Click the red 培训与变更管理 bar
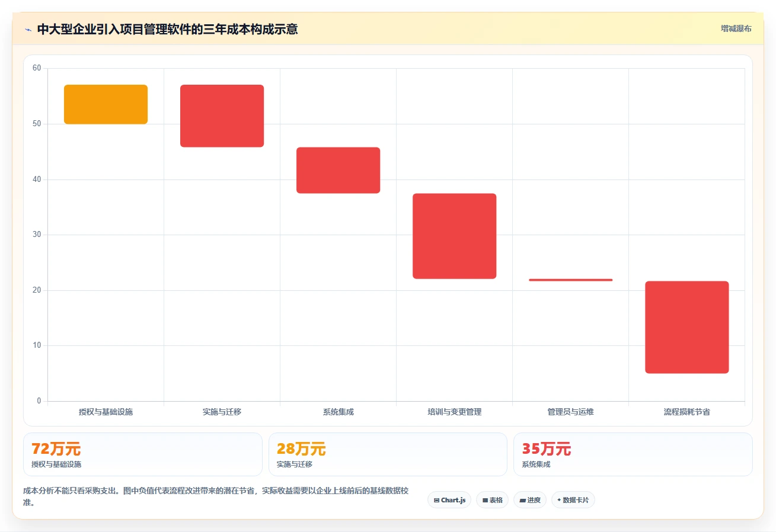Viewport: 776px width, 532px height. (454, 236)
